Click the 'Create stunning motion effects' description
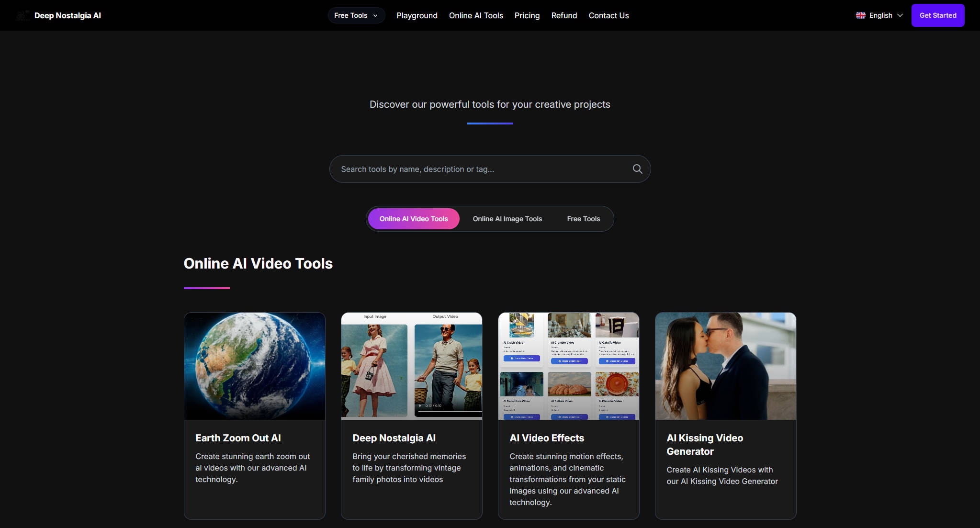This screenshot has width=980, height=528. point(567,479)
